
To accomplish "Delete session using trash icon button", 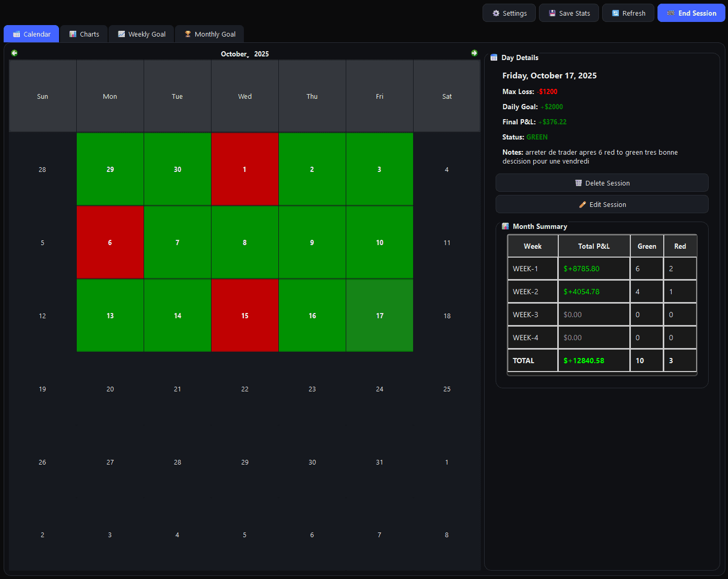I will point(602,183).
